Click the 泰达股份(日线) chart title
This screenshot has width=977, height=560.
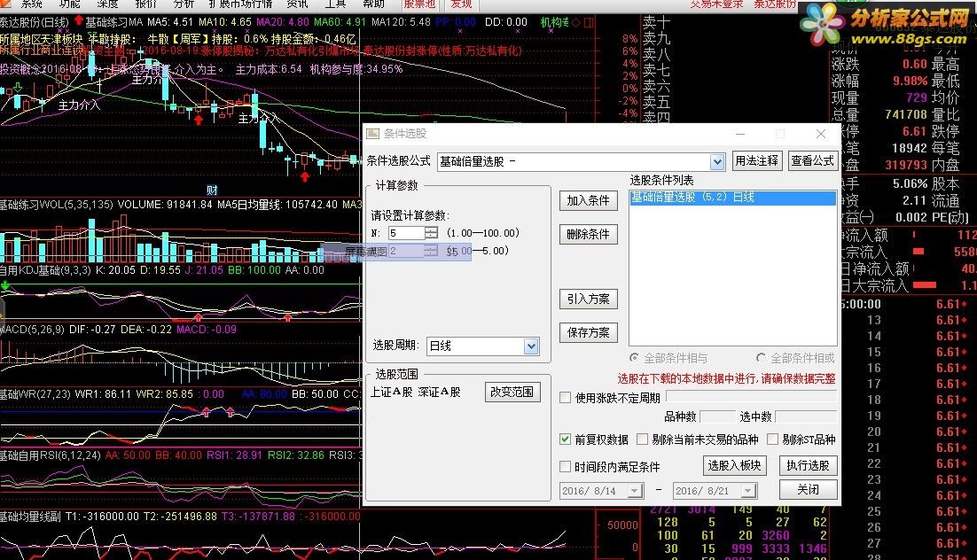[35, 22]
